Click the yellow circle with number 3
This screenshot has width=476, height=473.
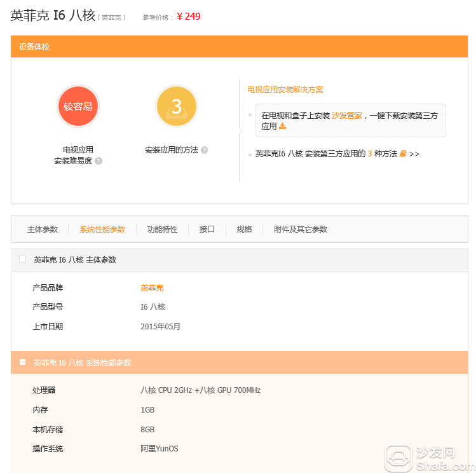[177, 106]
